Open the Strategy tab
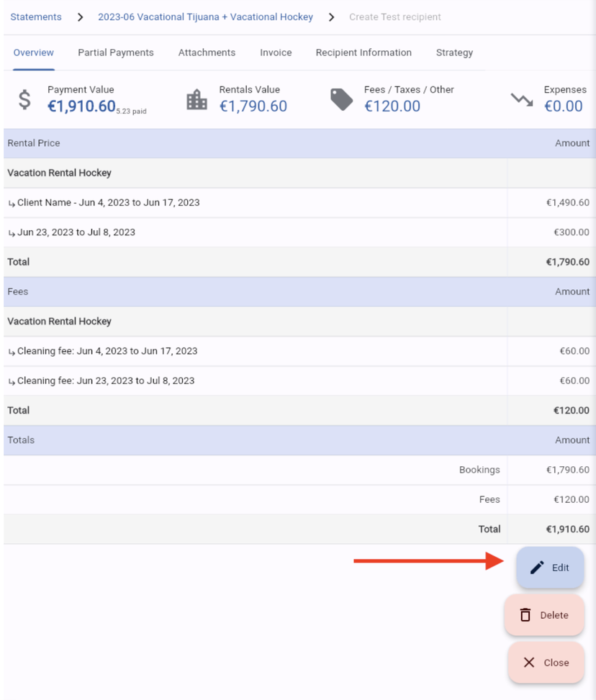 tap(454, 53)
